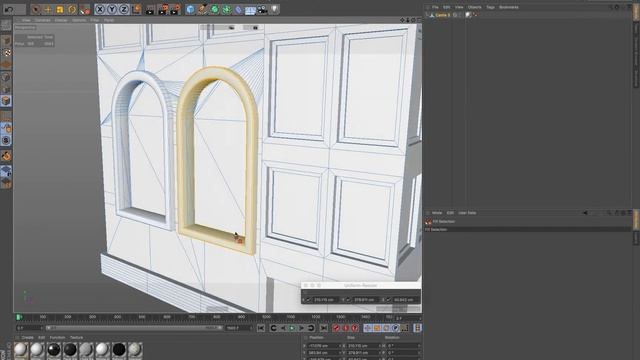Go to previous key
Viewport: 640px width, 360px height.
[x=273, y=328]
